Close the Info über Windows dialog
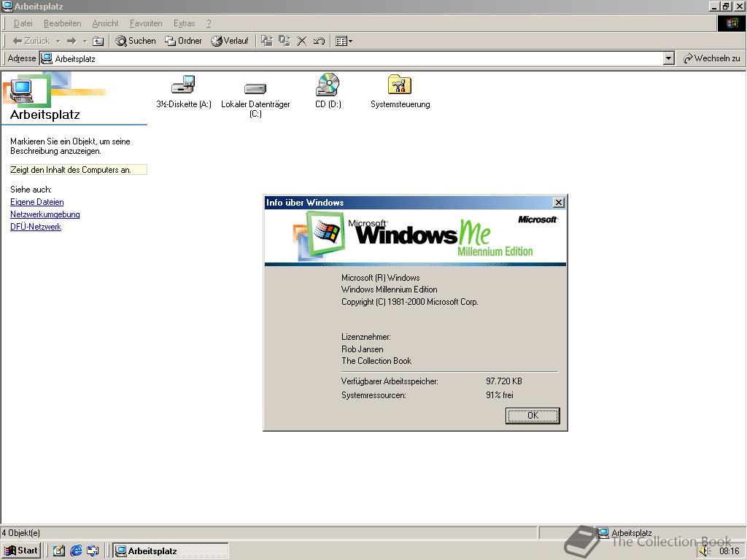 pos(558,203)
